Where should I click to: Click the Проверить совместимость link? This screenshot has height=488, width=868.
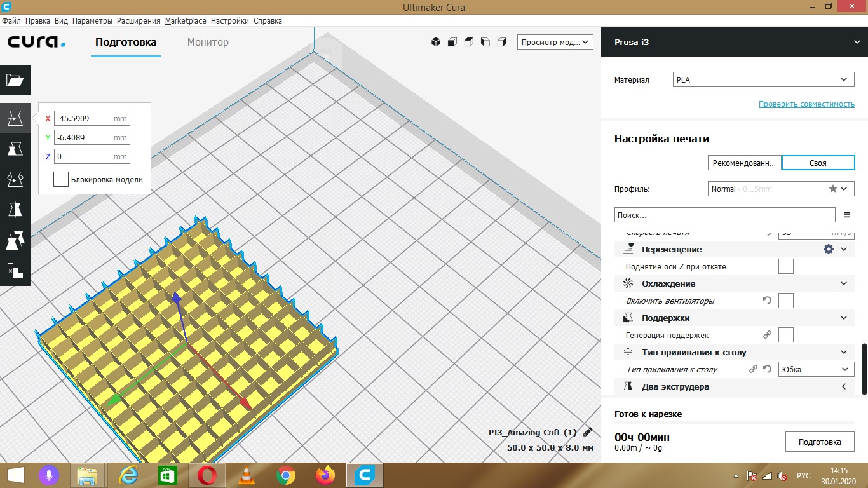pyautogui.click(x=806, y=104)
